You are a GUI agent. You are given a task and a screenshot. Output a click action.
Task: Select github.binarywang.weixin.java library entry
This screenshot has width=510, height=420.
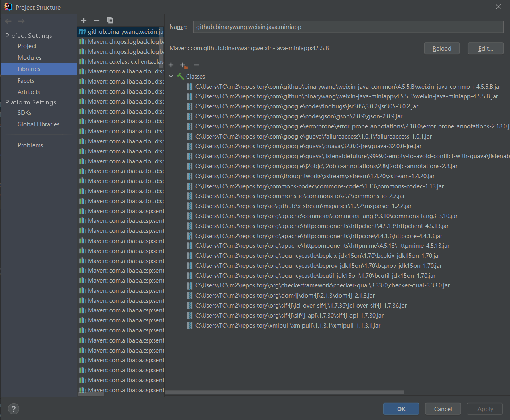pyautogui.click(x=121, y=32)
